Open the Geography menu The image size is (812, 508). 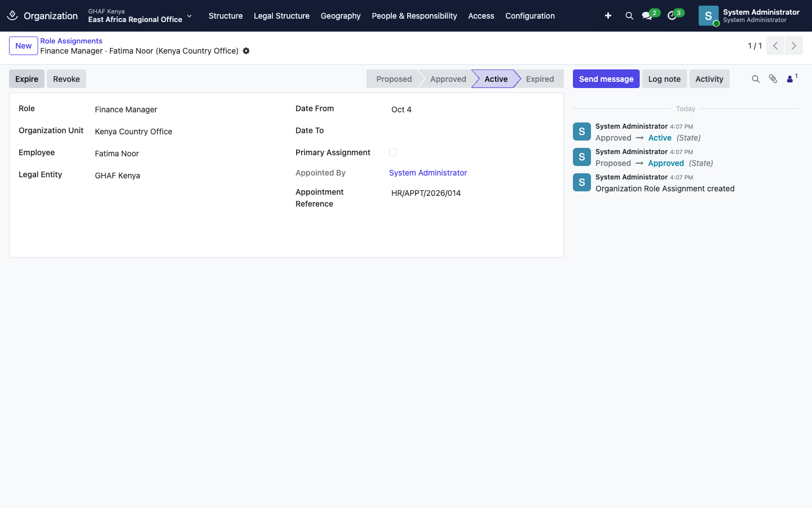point(341,16)
